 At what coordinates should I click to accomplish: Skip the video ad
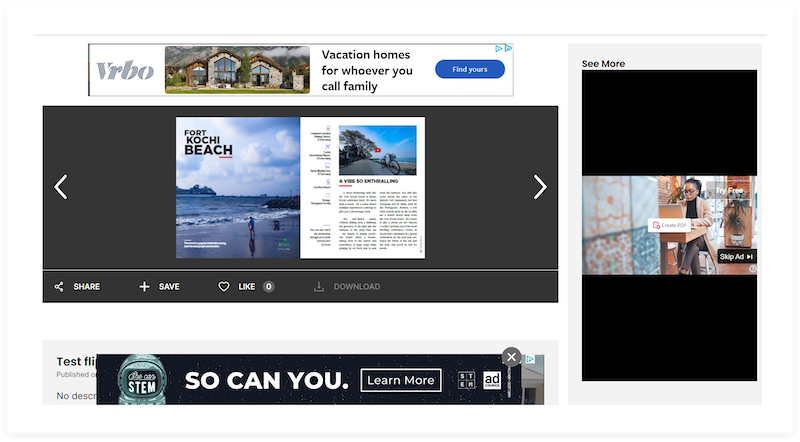pos(736,256)
